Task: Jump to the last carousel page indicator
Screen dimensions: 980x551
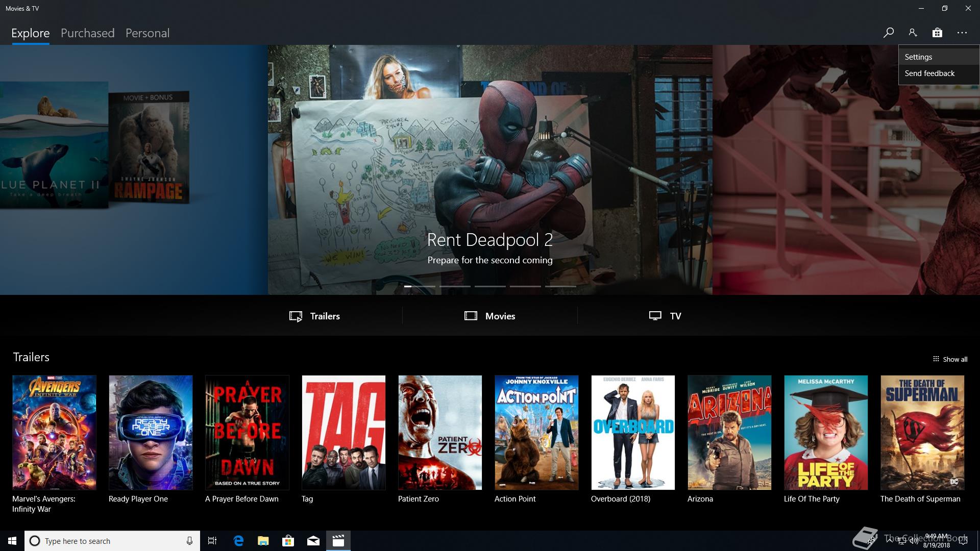Action: (x=560, y=286)
